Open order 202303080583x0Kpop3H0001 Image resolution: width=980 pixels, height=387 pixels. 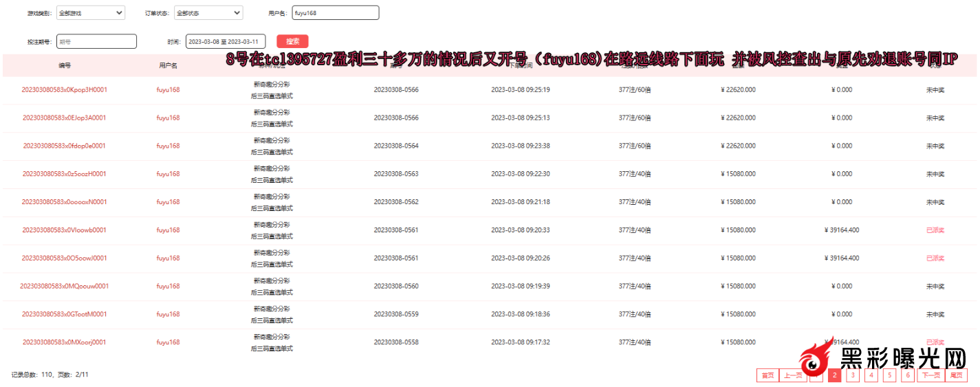[x=65, y=90]
